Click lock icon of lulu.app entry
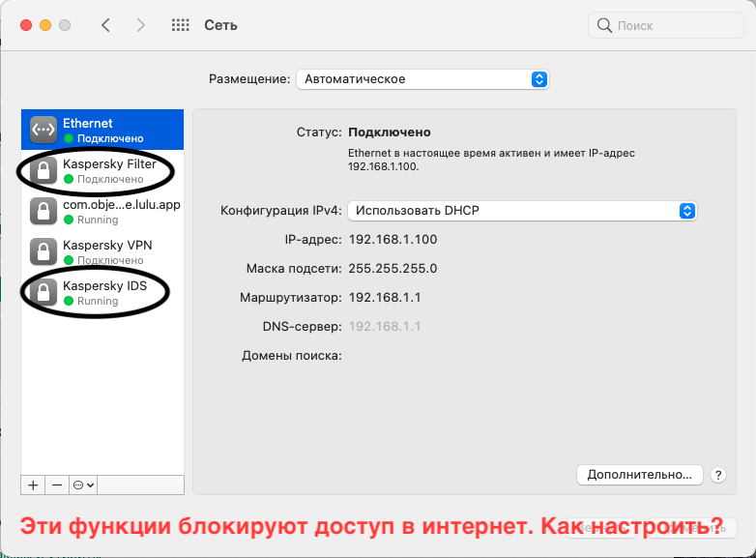The width and height of the screenshot is (756, 558). 44,211
